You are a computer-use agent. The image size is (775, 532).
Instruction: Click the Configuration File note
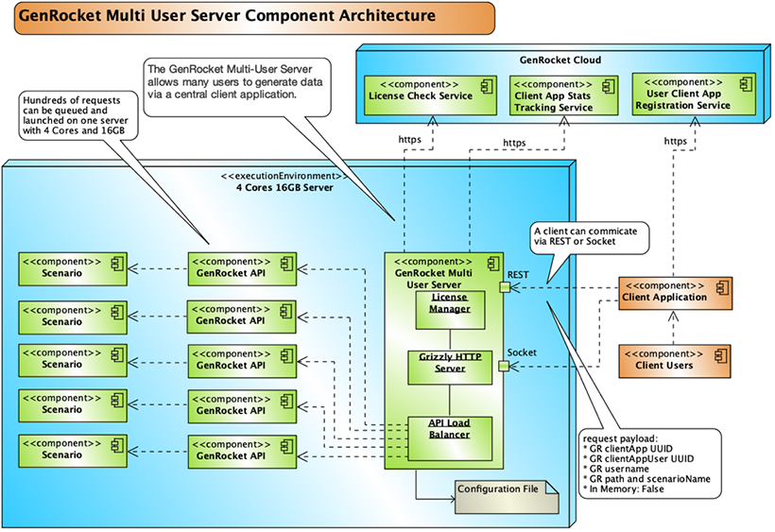pyautogui.click(x=508, y=497)
